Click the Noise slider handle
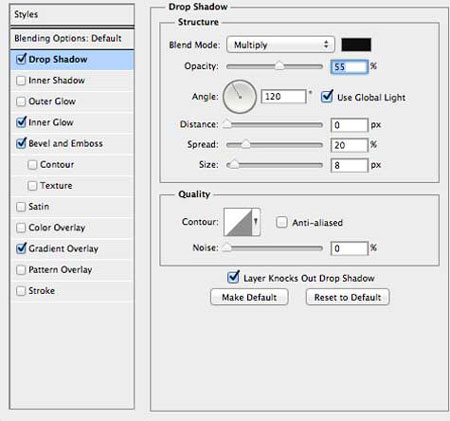Viewport: 450px width, 421px height. click(227, 248)
